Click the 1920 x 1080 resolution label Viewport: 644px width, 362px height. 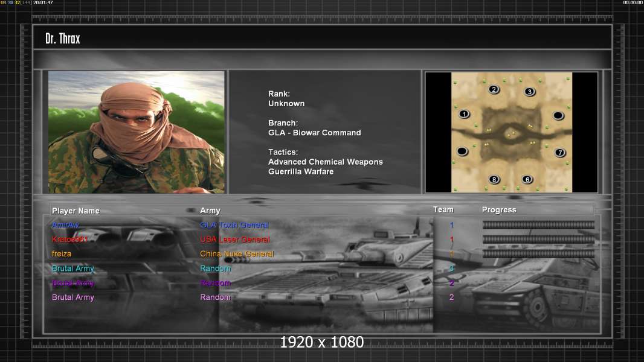321,342
